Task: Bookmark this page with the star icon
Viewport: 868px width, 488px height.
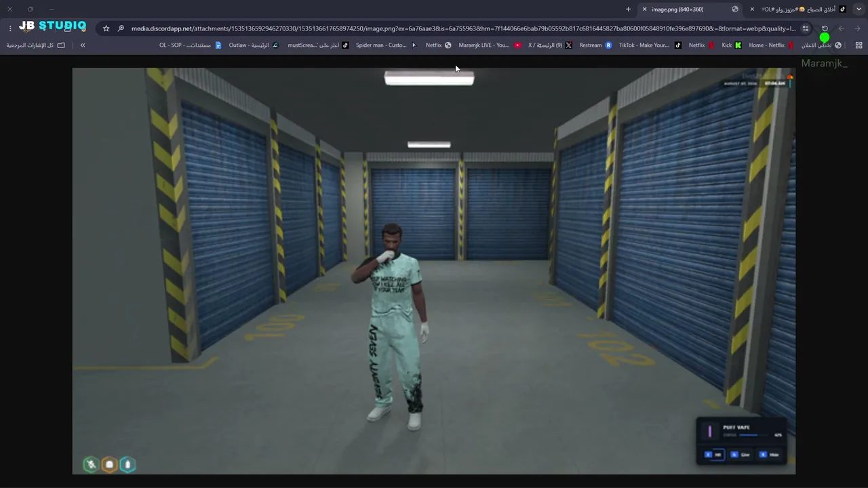Action: pyautogui.click(x=106, y=28)
